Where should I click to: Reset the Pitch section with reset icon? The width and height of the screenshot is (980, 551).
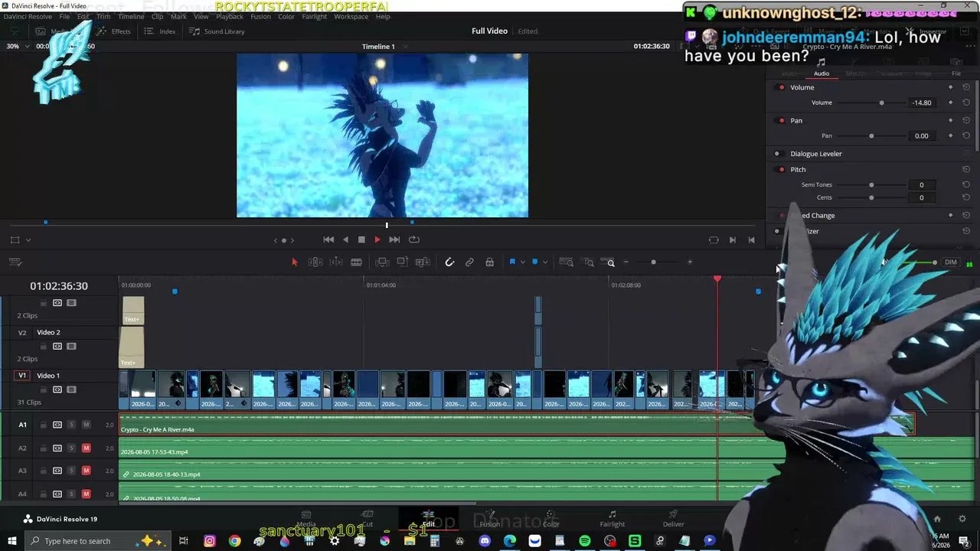(x=966, y=169)
